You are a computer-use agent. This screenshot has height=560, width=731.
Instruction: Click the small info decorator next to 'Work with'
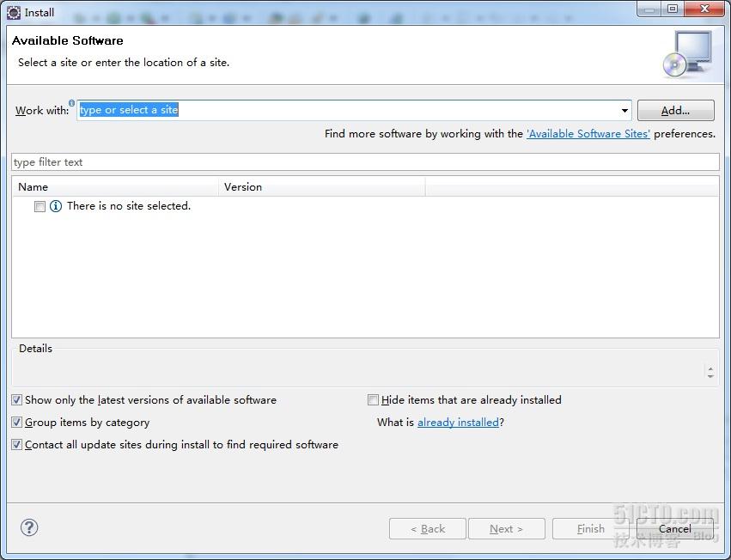pos(71,103)
